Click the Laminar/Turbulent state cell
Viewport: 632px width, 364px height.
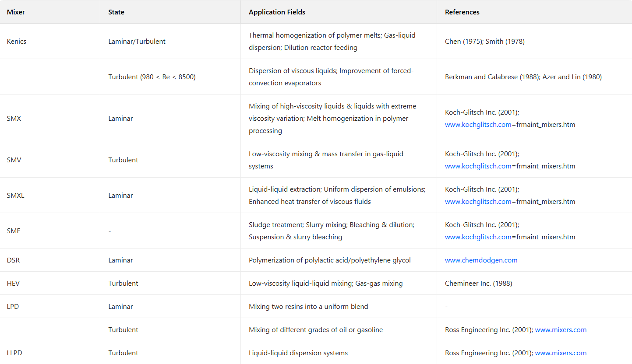click(x=137, y=42)
